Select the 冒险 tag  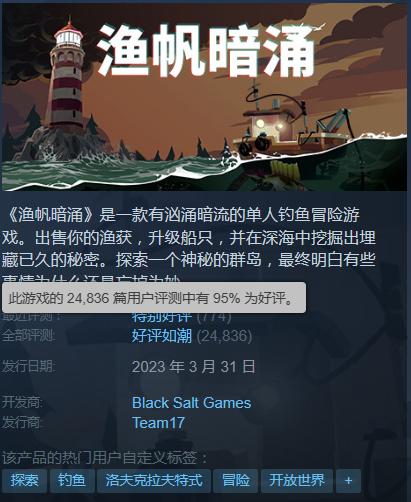(236, 481)
